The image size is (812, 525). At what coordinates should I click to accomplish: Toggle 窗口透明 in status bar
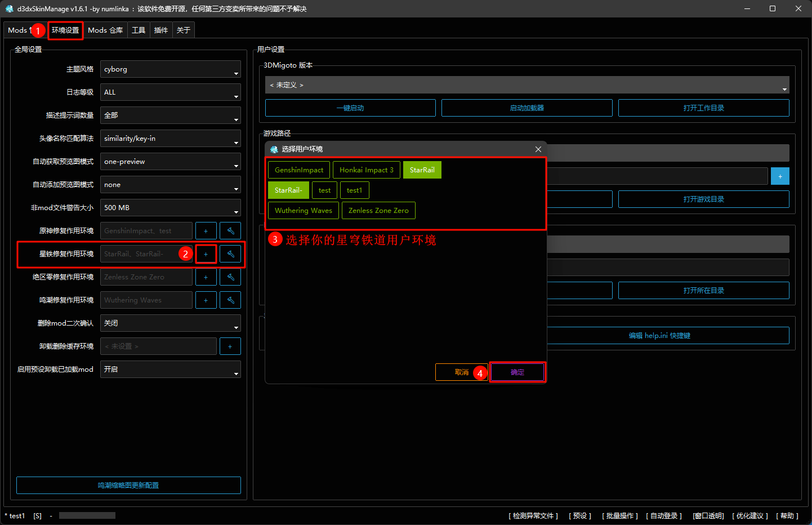pos(708,516)
